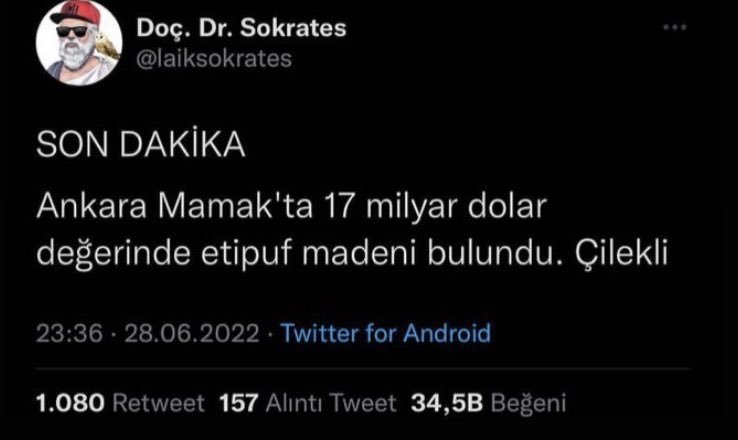The height and width of the screenshot is (440, 738).
Task: View the 34,5B Beğeni list
Action: [x=488, y=403]
